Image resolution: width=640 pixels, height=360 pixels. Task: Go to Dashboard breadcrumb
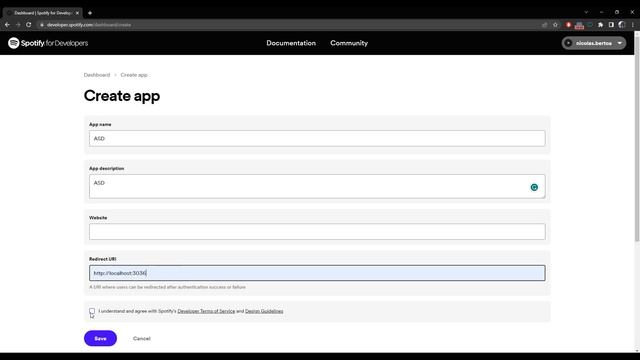point(97,75)
